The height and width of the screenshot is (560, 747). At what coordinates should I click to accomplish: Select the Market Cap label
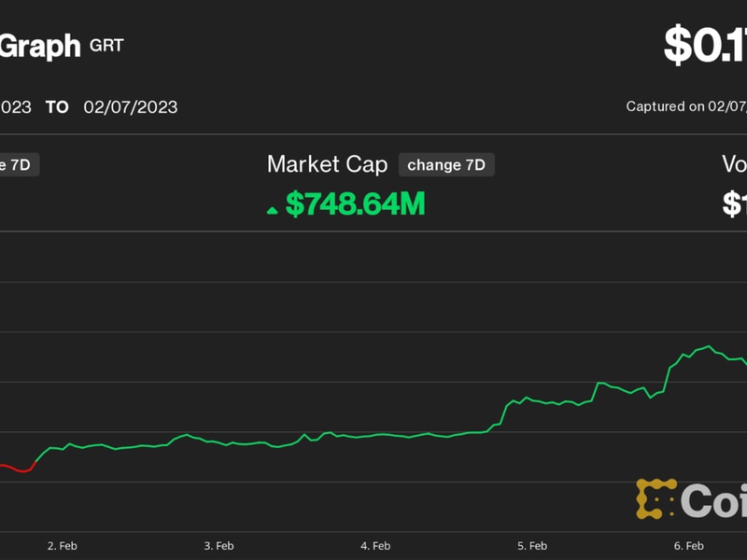pyautogui.click(x=327, y=165)
